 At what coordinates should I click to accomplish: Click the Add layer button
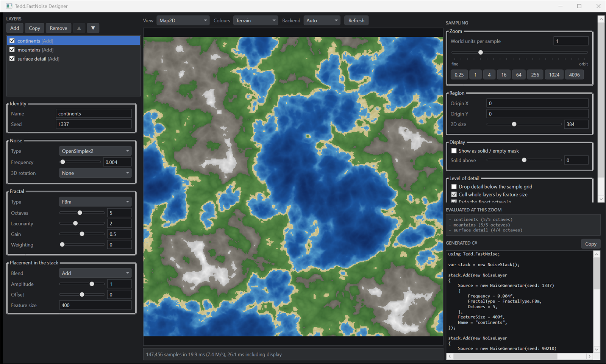tap(15, 28)
